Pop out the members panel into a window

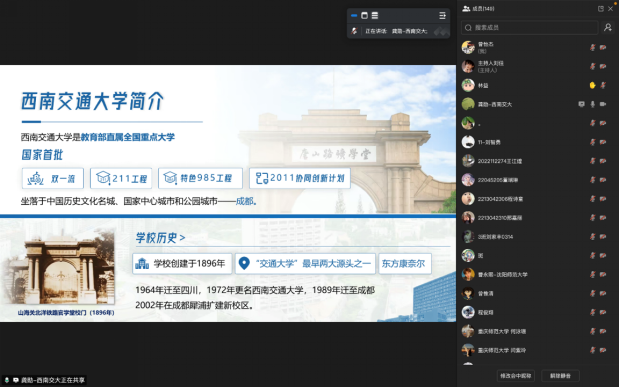tap(601, 9)
